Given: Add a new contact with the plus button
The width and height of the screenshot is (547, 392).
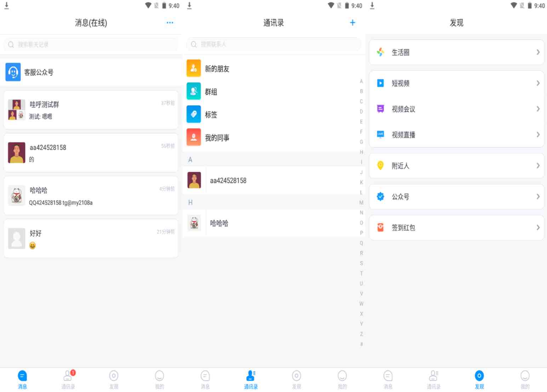Looking at the screenshot, I should 352,22.
